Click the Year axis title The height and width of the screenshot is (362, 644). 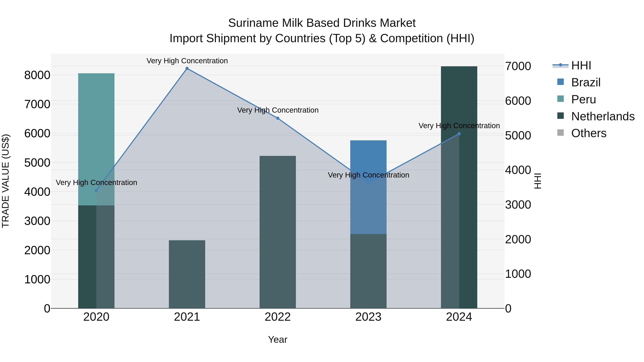[x=278, y=340]
